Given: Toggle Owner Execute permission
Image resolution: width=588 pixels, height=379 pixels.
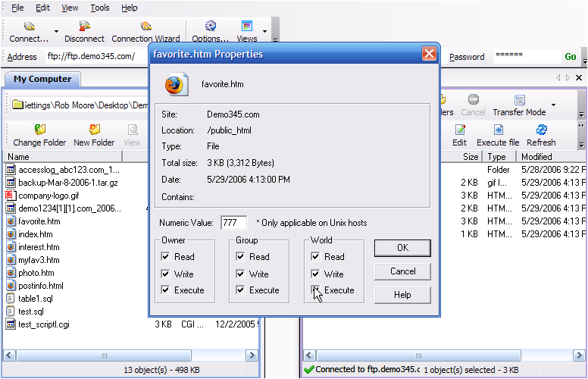Looking at the screenshot, I should (165, 290).
